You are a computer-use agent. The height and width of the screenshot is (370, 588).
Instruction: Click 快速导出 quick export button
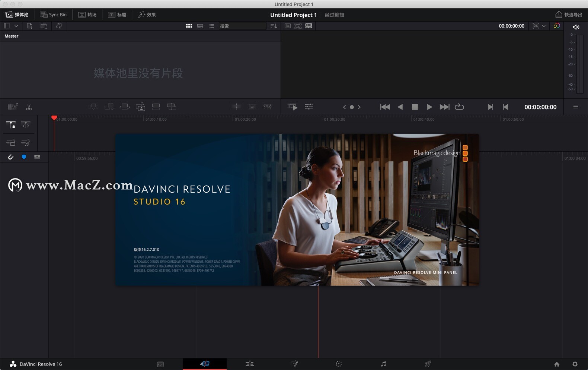pos(569,15)
